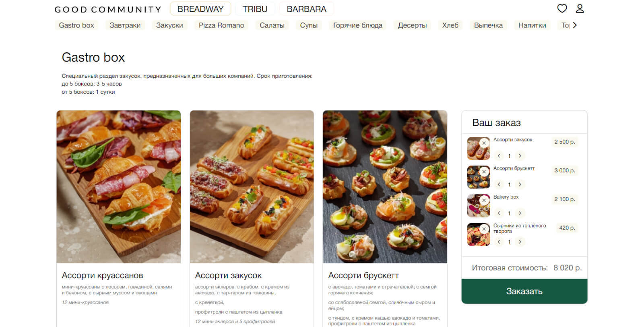Remove Bakery box from the order

[484, 200]
